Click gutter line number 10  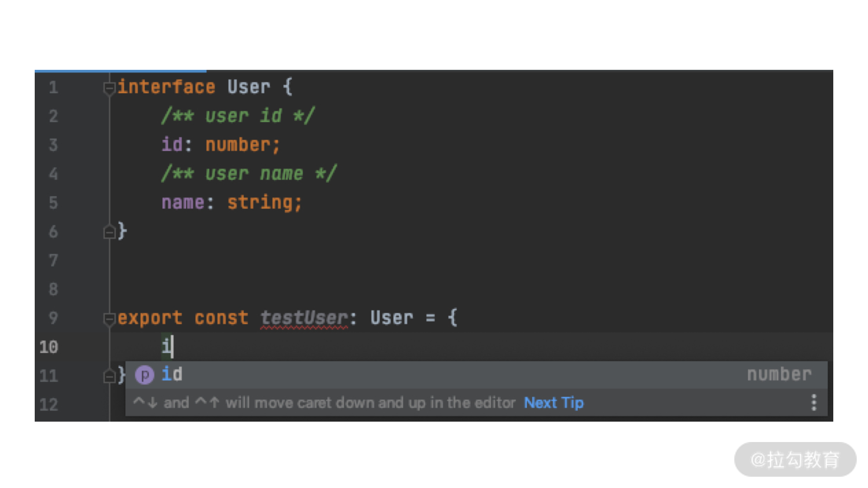49,347
